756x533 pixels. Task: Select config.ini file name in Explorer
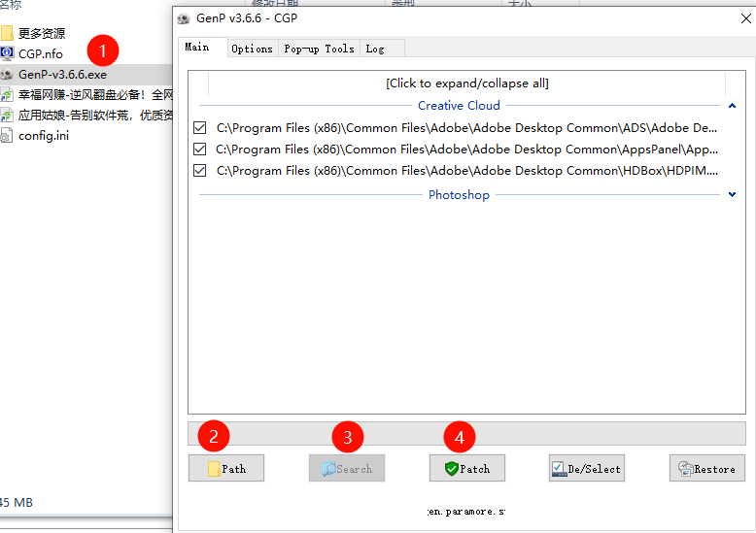44,136
